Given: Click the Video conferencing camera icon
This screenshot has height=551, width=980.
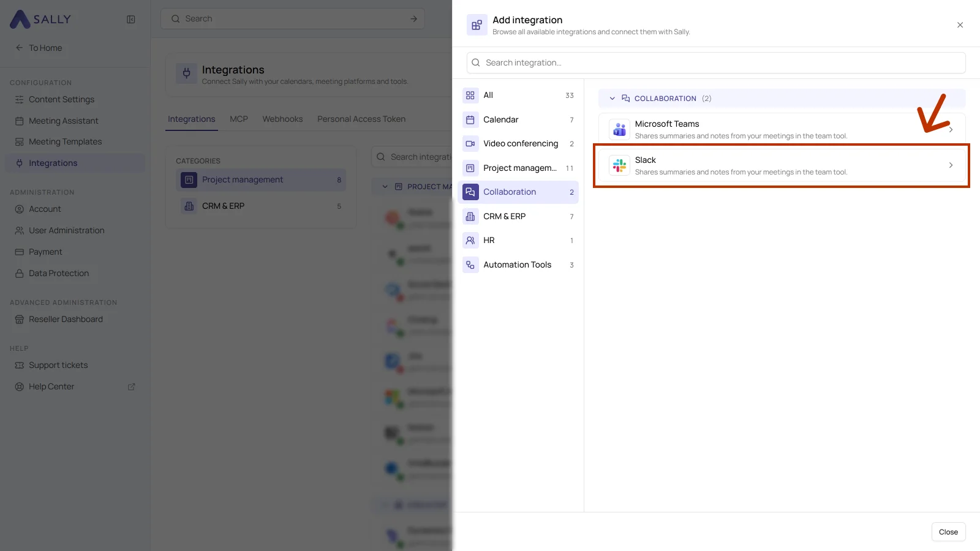Looking at the screenshot, I should point(470,143).
